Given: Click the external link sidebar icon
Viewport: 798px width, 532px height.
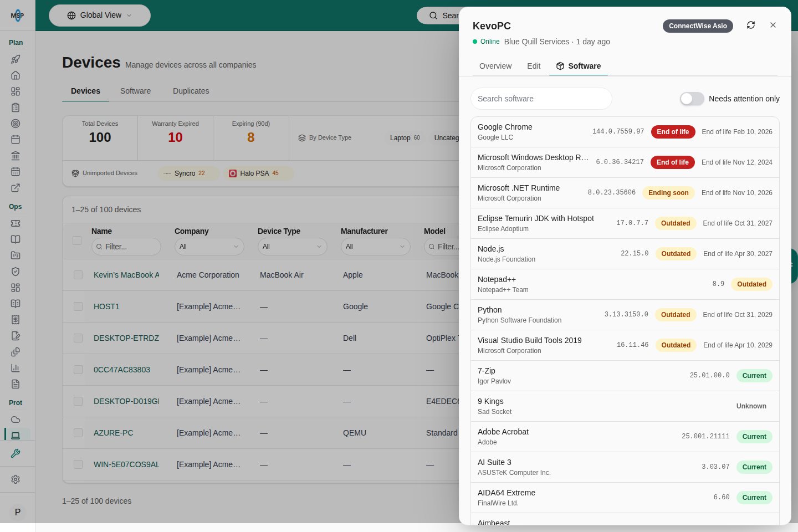Looking at the screenshot, I should pos(16,188).
